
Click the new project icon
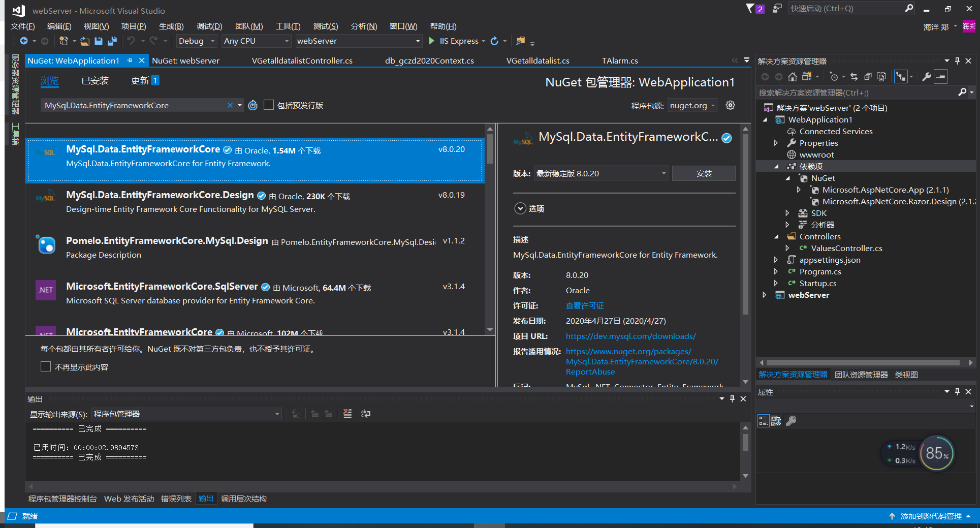click(x=64, y=41)
